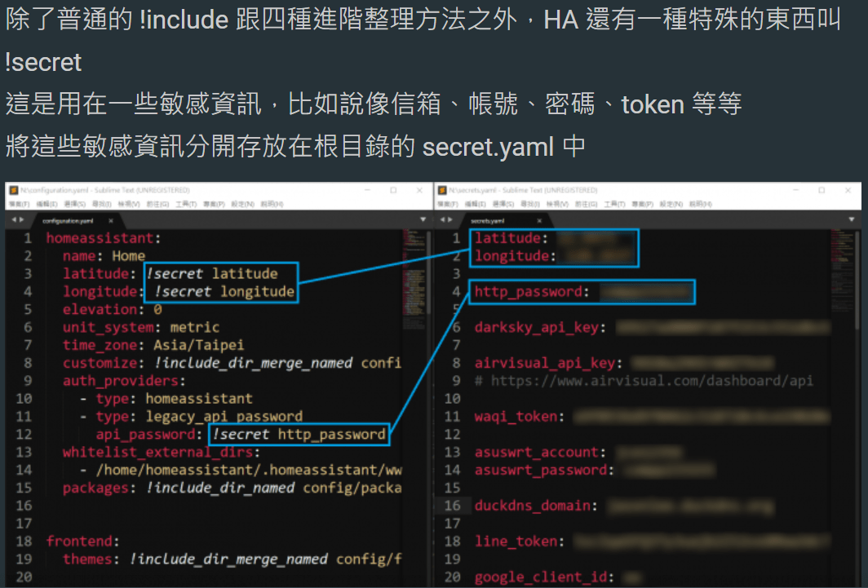Open 選擇(S) menu in secrets.yaml window
This screenshot has width=868, height=588.
coord(503,204)
